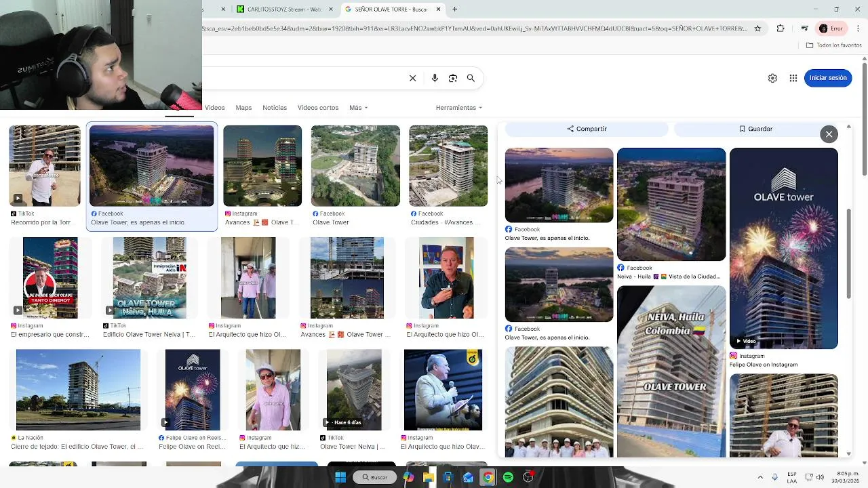Open Chrome from the taskbar
Screen dimensions: 868x488
pyautogui.click(x=488, y=477)
